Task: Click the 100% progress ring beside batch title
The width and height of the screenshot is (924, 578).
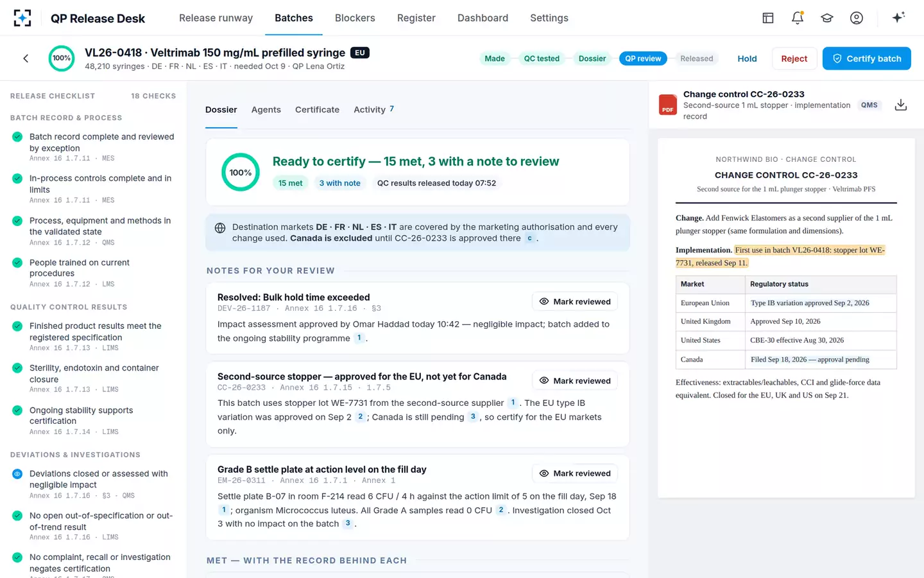Action: tap(62, 58)
